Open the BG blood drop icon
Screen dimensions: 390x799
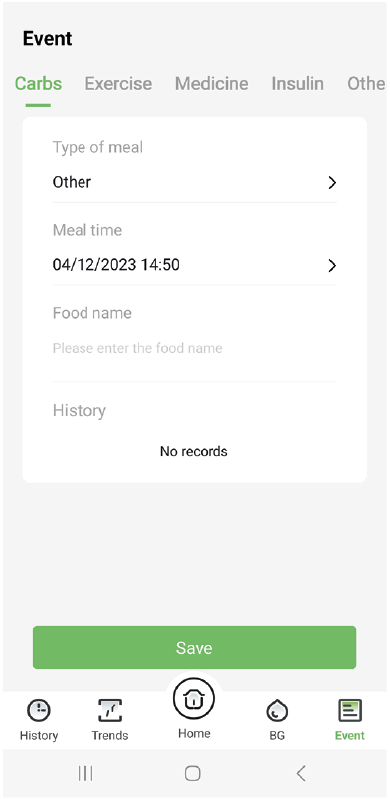277,710
